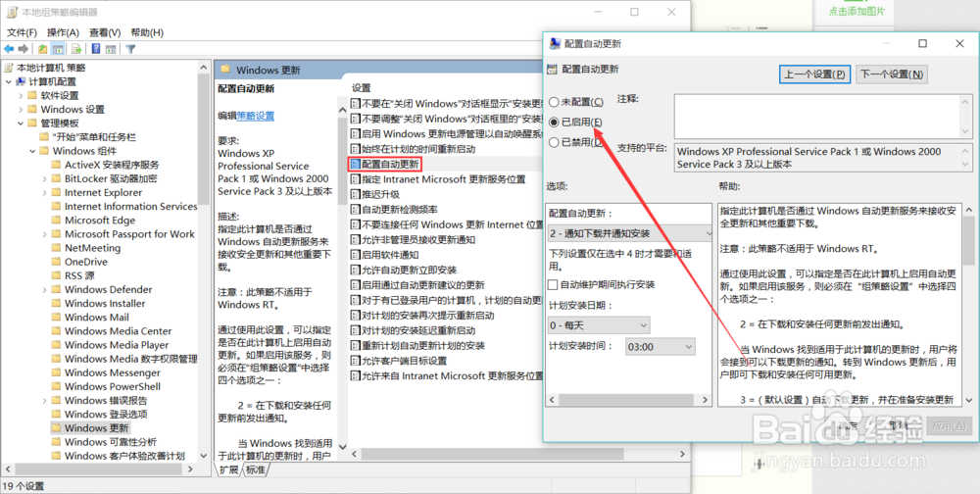
Task: Expand the Windows Defender tree node
Action: click(x=44, y=289)
